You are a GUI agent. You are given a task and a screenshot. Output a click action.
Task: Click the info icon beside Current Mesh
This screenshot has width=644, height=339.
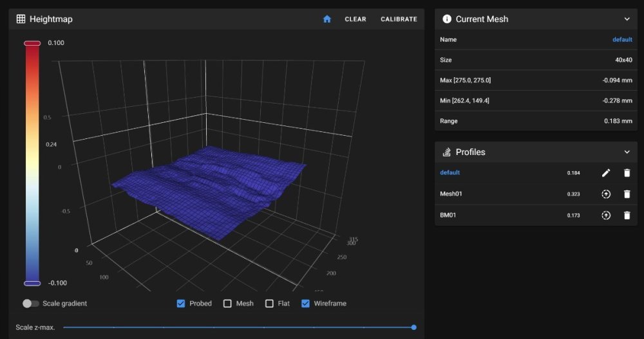(447, 19)
